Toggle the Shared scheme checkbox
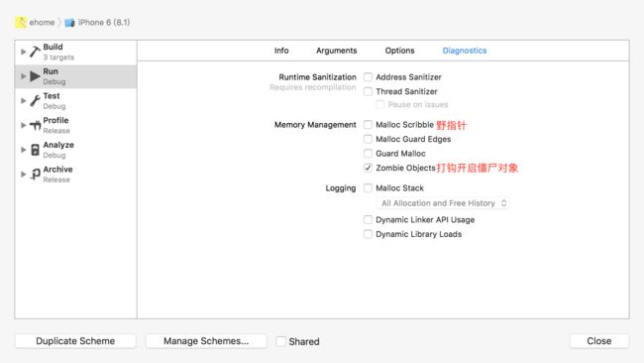Image resolution: width=644 pixels, height=363 pixels. pos(281,341)
